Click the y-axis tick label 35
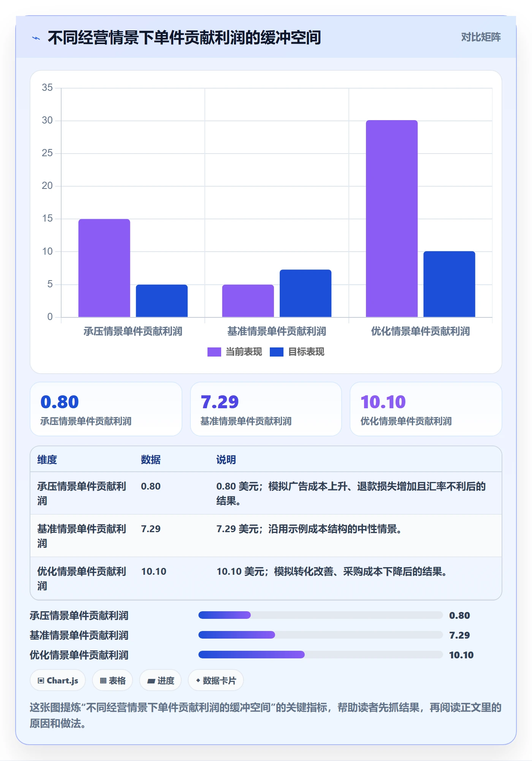 47,88
